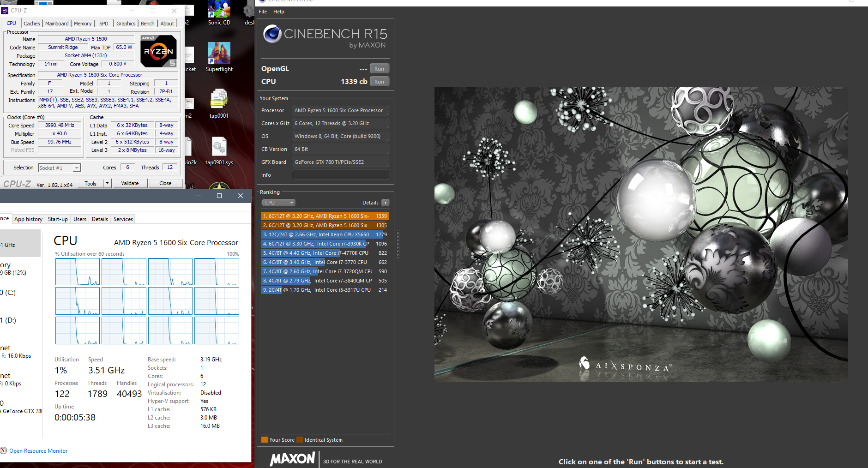Click the Details arrow button in Ranking
The height and width of the screenshot is (468, 868).
click(x=386, y=203)
